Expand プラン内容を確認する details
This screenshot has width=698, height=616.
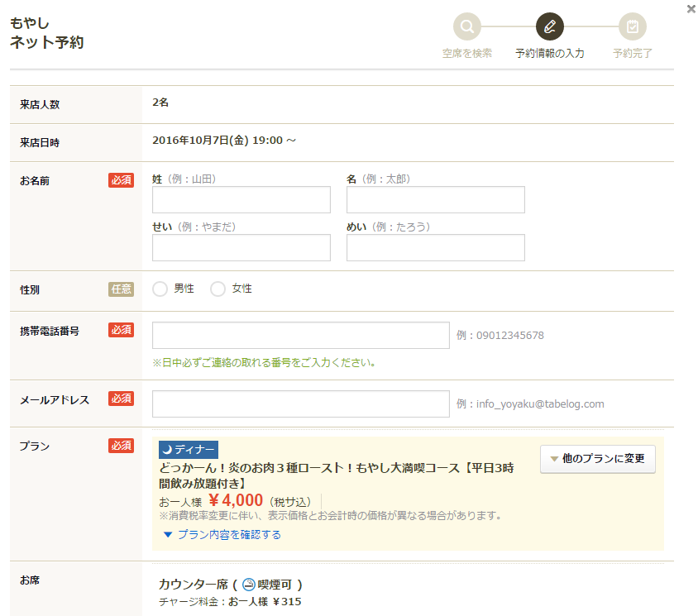pos(222,535)
